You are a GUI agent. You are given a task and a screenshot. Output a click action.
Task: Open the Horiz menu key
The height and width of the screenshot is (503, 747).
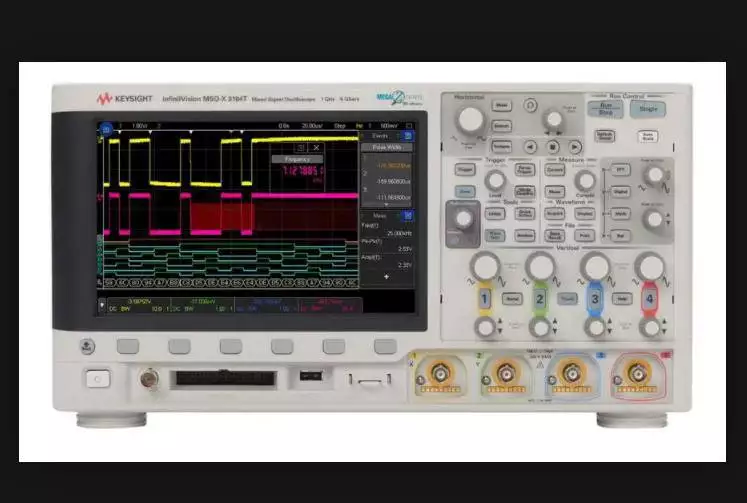point(502,105)
